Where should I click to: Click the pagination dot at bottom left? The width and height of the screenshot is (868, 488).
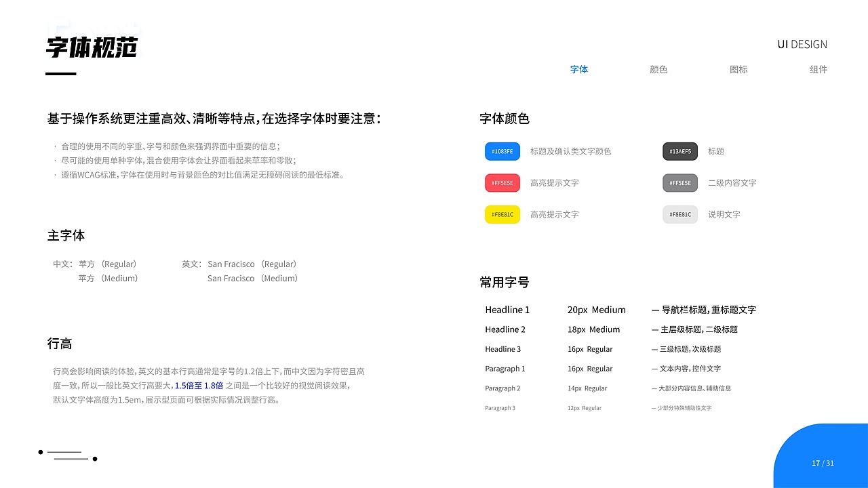[40, 452]
